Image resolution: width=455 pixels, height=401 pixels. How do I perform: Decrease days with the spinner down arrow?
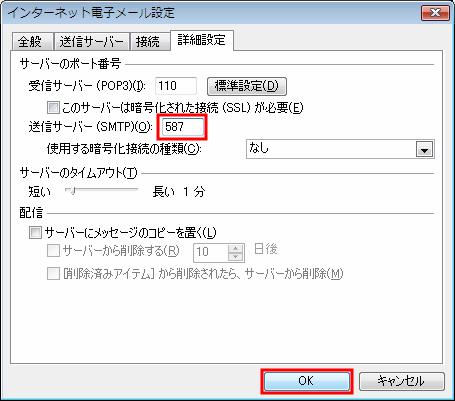pos(236,257)
